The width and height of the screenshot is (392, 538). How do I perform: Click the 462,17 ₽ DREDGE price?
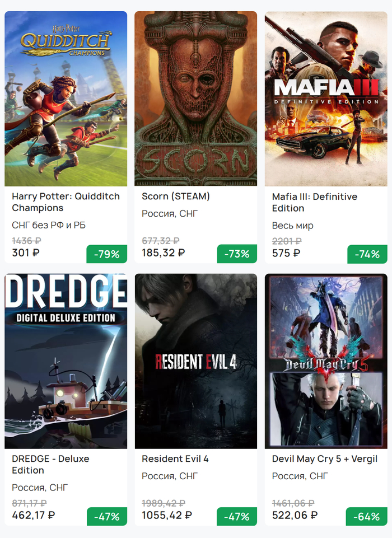(34, 515)
